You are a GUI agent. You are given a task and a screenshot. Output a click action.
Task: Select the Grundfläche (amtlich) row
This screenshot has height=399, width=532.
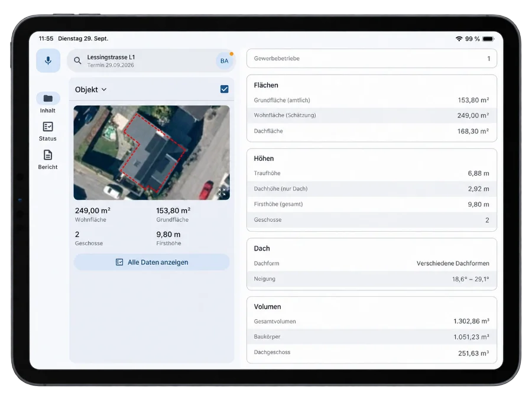[x=372, y=100]
